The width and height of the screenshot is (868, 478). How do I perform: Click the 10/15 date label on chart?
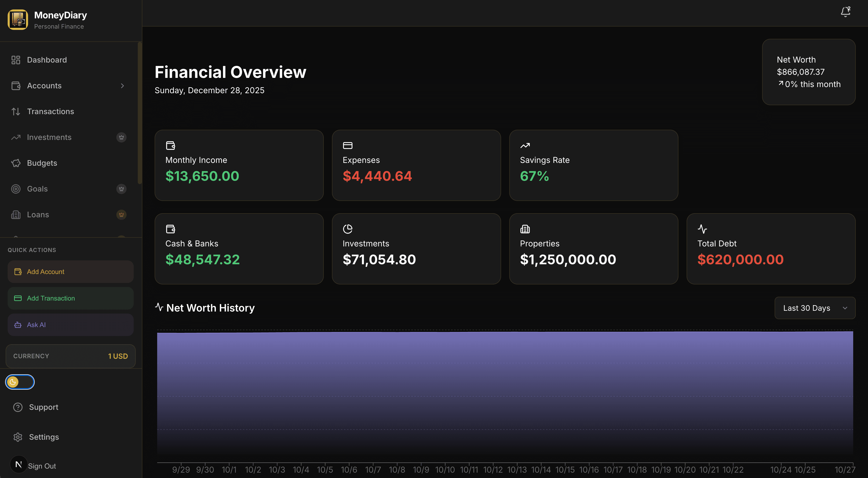point(565,470)
